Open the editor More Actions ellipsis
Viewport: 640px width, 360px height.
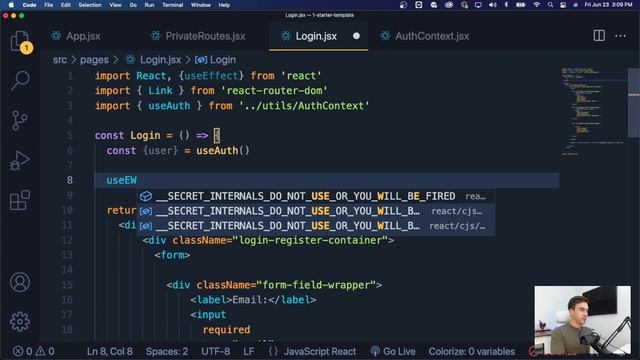point(620,36)
